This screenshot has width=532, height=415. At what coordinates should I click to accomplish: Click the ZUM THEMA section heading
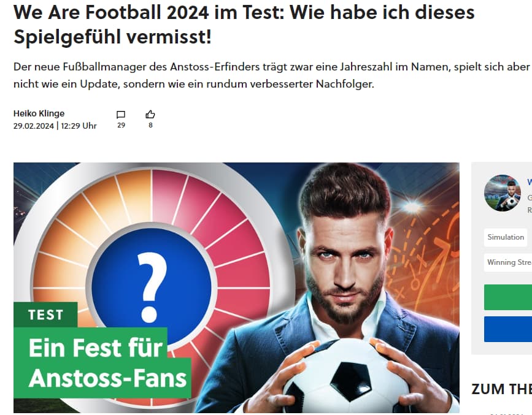(x=501, y=389)
